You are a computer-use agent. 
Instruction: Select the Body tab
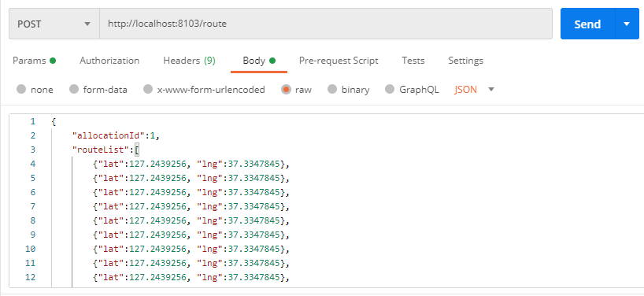pyautogui.click(x=259, y=61)
